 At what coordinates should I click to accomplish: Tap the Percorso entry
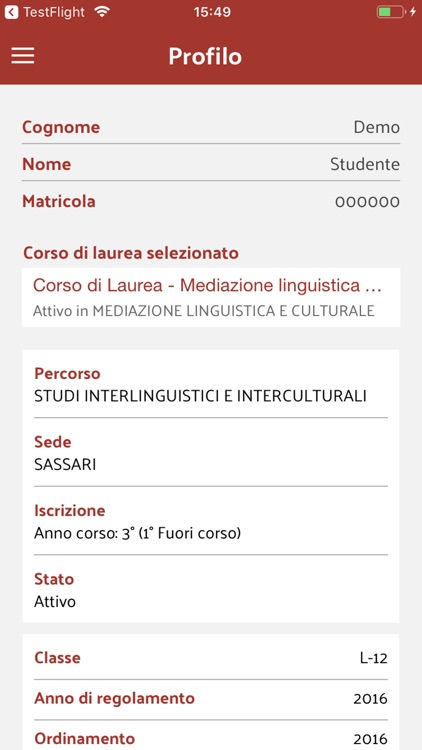211,386
